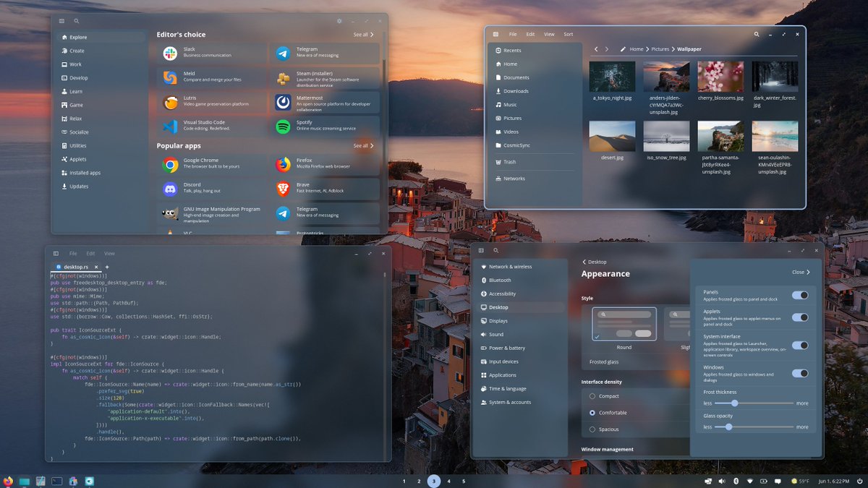Edit path with pencil icon in Files
This screenshot has height=488, width=868.
pyautogui.click(x=623, y=49)
